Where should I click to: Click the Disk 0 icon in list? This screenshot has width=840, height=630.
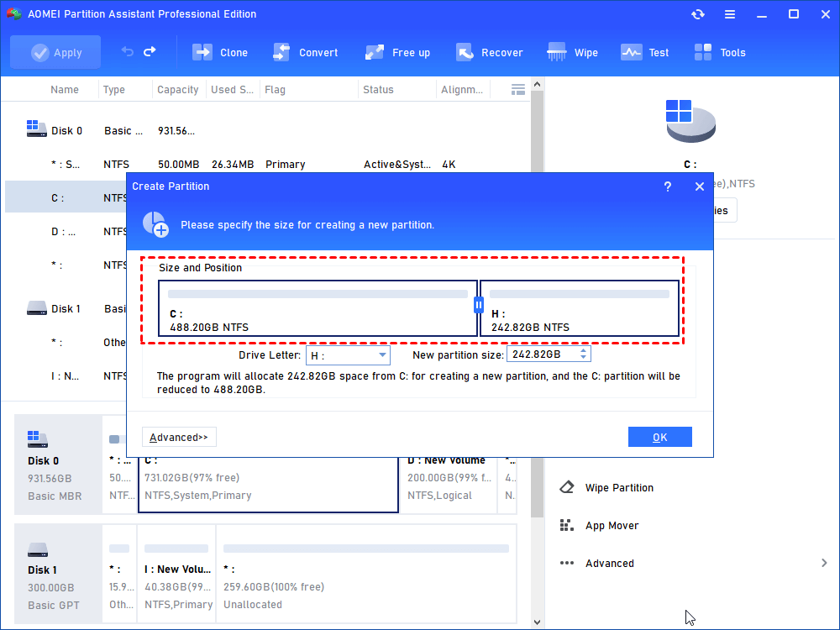[36, 129]
